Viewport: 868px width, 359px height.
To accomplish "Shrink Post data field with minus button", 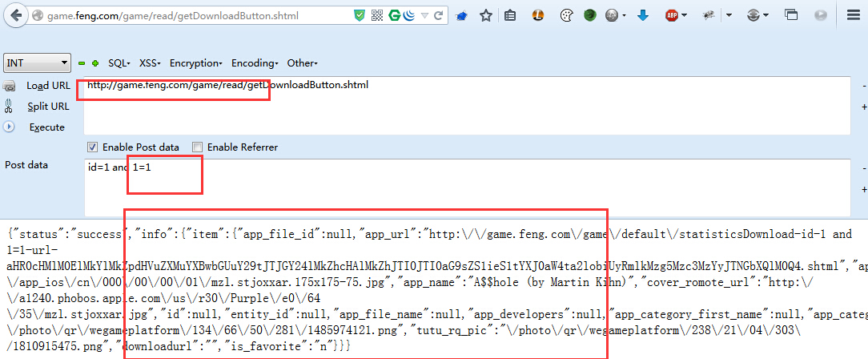I will pyautogui.click(x=863, y=167).
